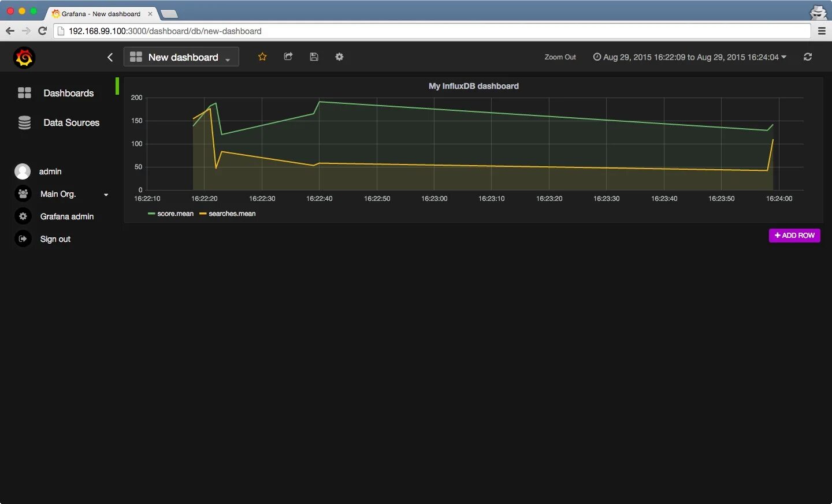
Task: Open a new browser tab
Action: point(169,14)
